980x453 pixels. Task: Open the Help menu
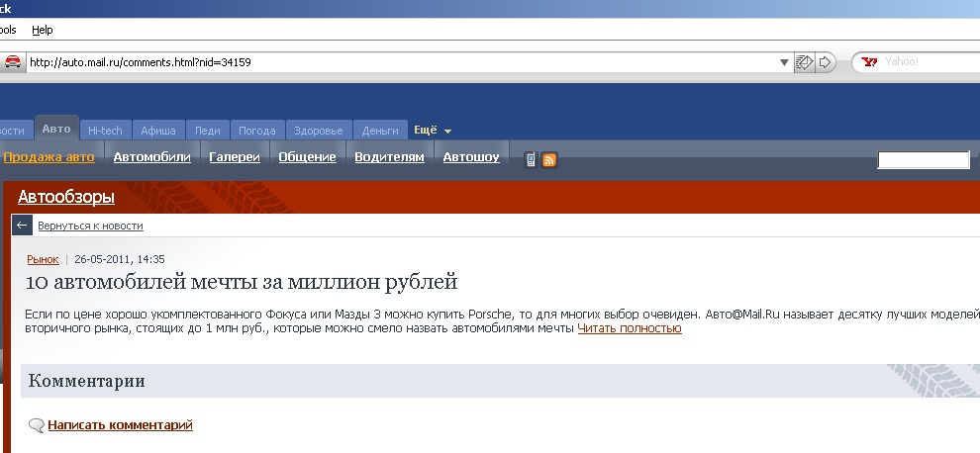pos(43,30)
